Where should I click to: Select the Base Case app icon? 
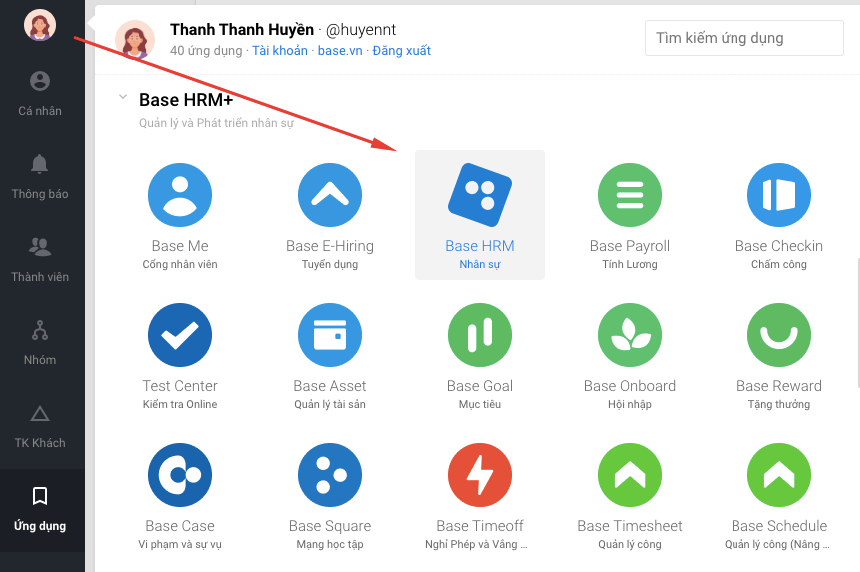point(180,475)
